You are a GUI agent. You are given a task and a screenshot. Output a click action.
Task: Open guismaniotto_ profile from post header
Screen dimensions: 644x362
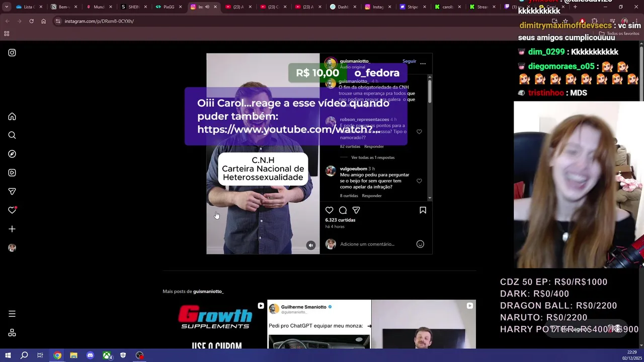click(354, 61)
